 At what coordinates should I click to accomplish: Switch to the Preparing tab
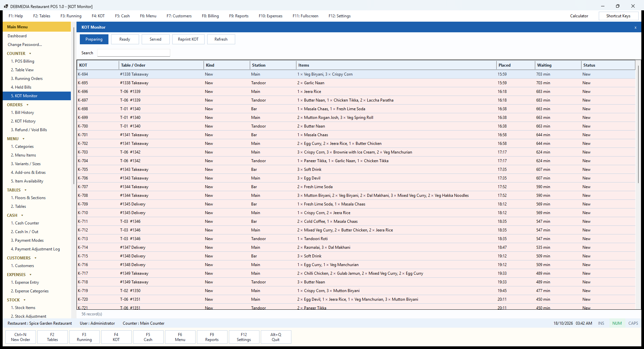coord(94,39)
